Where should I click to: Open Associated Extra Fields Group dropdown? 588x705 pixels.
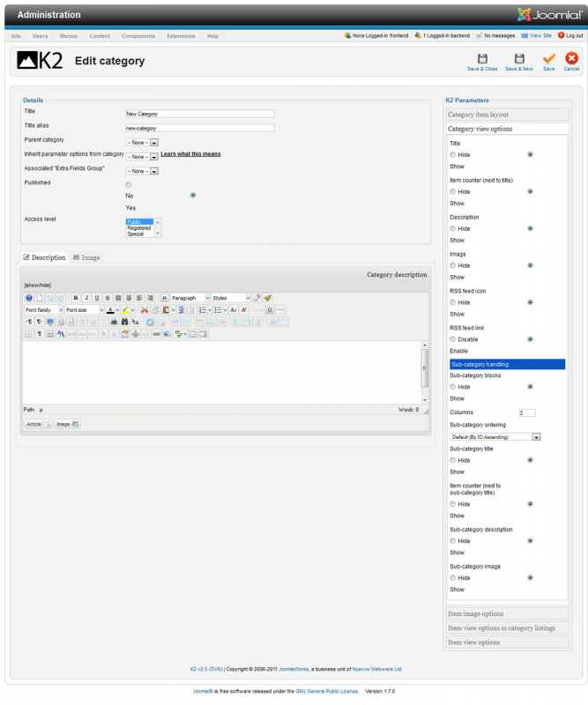click(142, 171)
